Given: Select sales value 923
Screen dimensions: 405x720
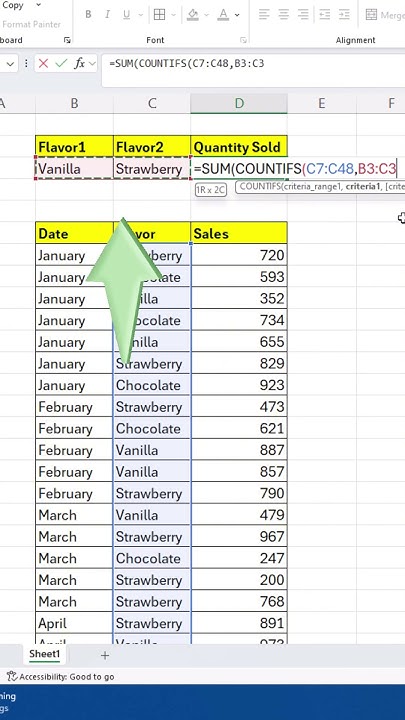Looking at the screenshot, I should [239, 385].
